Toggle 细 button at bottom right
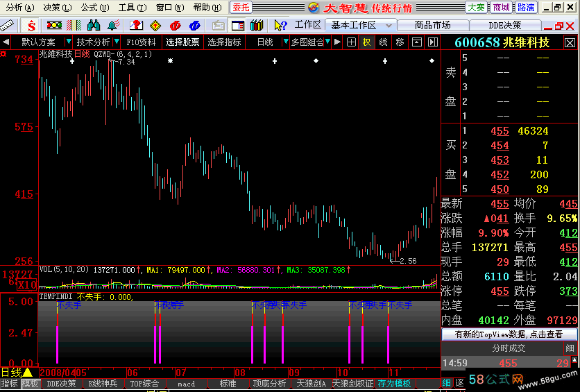Viewport: 580px width, 392px height. (x=447, y=383)
